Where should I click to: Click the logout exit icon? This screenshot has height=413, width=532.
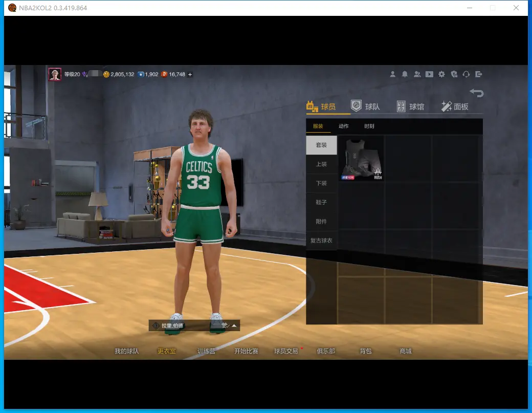coord(479,74)
